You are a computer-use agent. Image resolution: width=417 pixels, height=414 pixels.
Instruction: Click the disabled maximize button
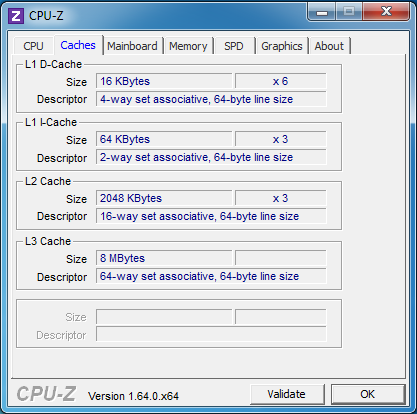[x=349, y=12]
